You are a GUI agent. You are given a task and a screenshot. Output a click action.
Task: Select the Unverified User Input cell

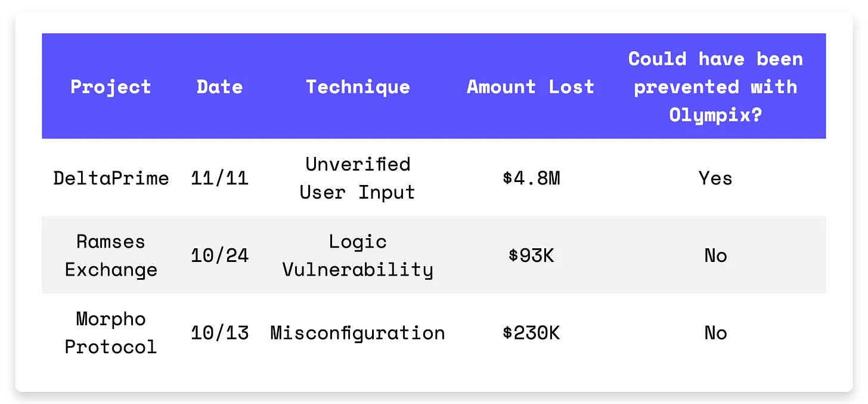pos(358,178)
